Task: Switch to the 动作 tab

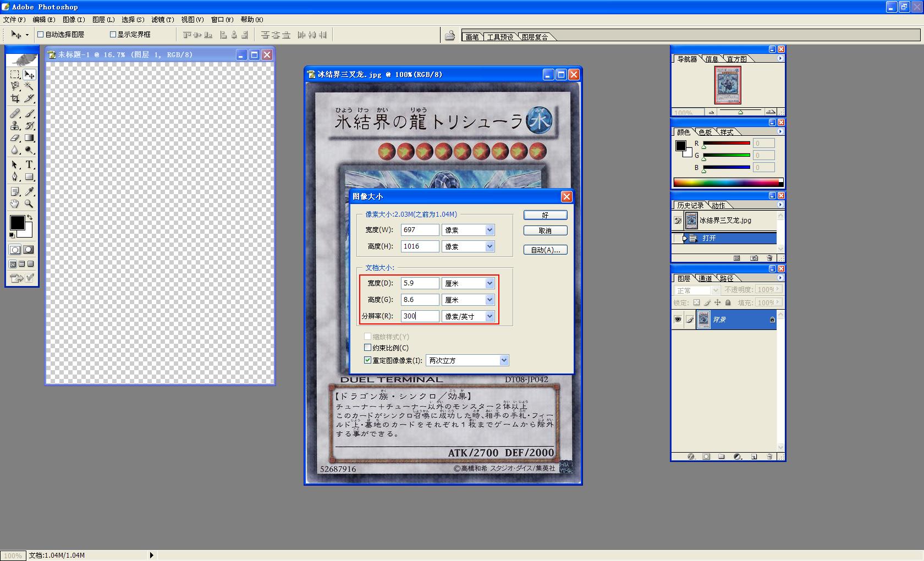Action: 718,205
